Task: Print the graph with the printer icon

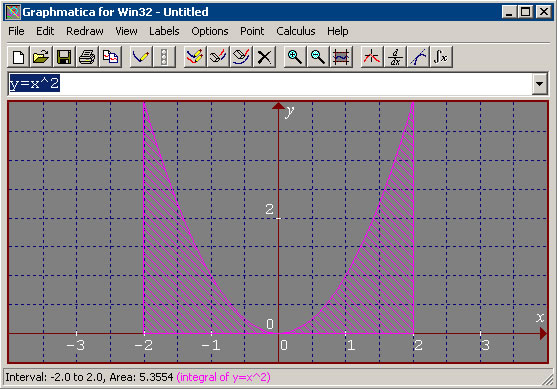Action: click(x=87, y=57)
